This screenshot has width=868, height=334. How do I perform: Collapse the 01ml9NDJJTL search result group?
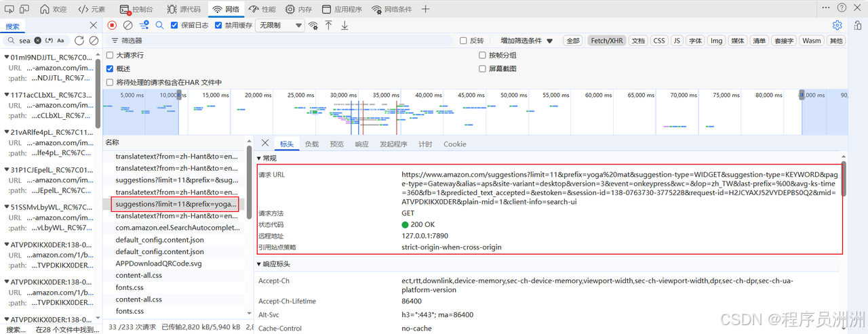pos(6,58)
